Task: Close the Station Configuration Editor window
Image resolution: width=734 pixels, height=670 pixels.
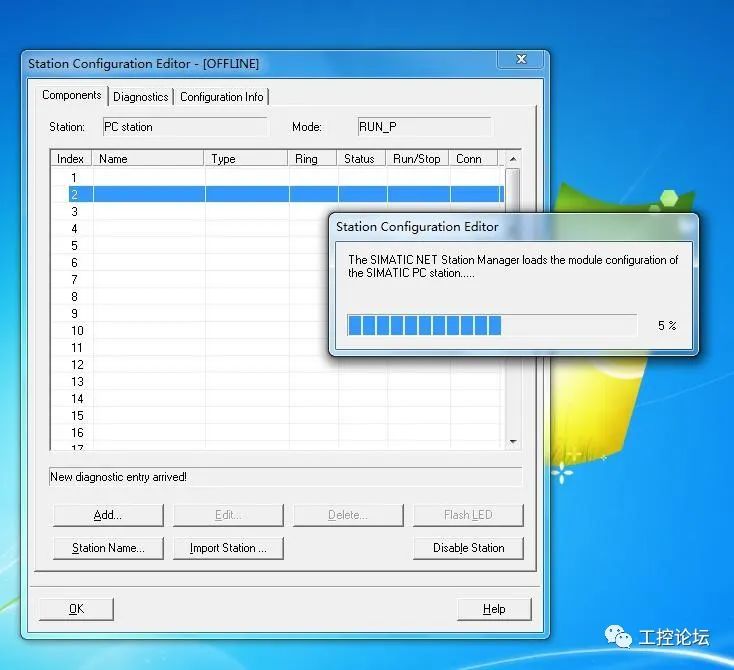Action: (x=521, y=59)
